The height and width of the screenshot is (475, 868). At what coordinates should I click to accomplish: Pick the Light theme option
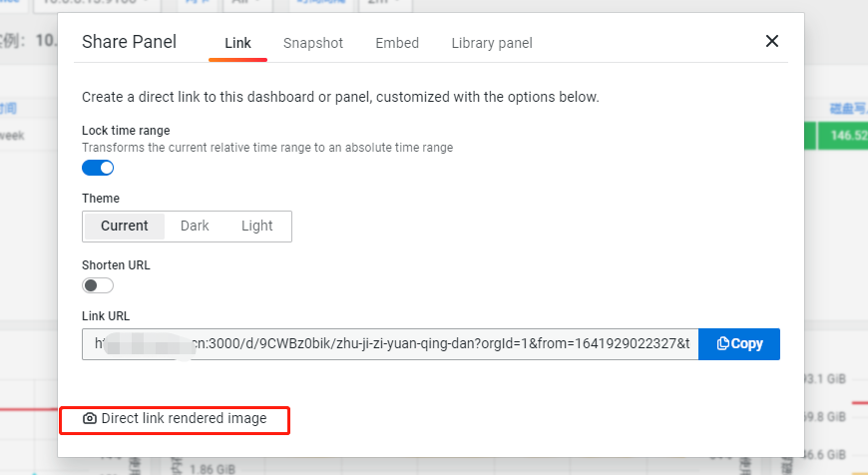pos(256,226)
